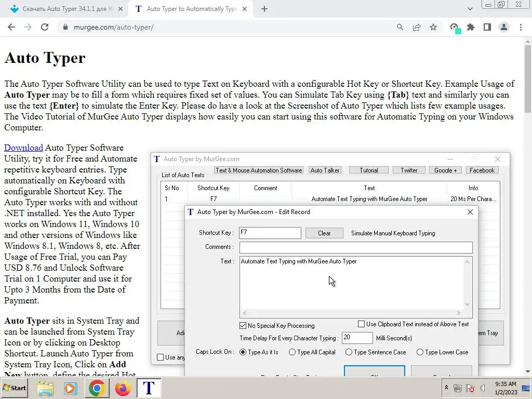Click the Time Delay field showing 20

[x=357, y=338]
